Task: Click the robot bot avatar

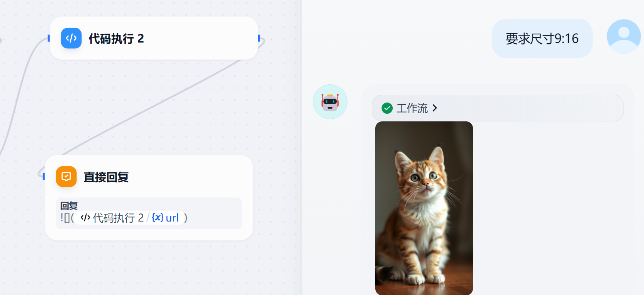Action: pyautogui.click(x=330, y=102)
